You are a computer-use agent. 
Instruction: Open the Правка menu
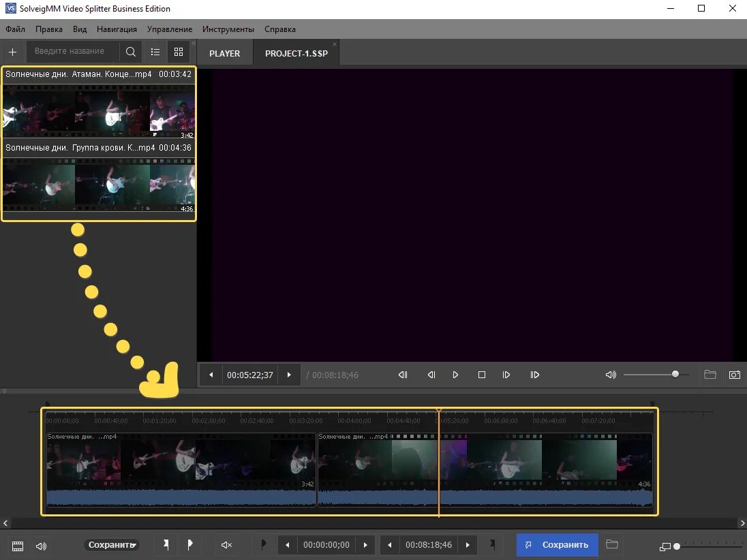(49, 29)
